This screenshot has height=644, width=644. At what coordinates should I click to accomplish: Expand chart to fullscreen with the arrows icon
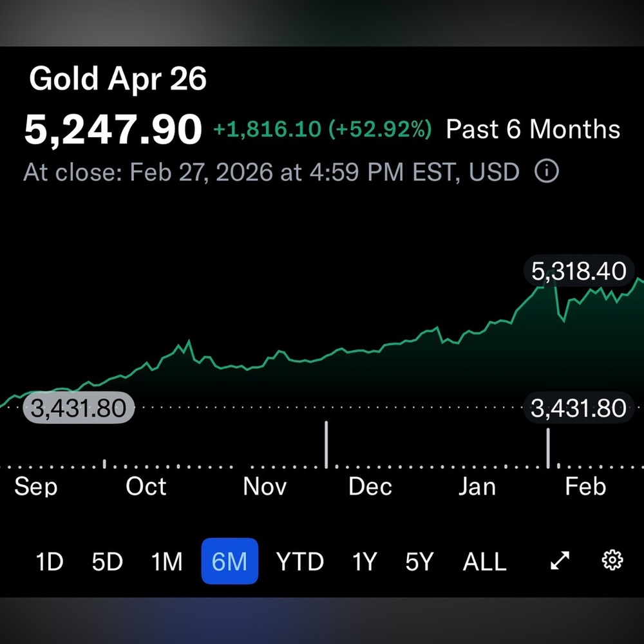[x=560, y=562]
